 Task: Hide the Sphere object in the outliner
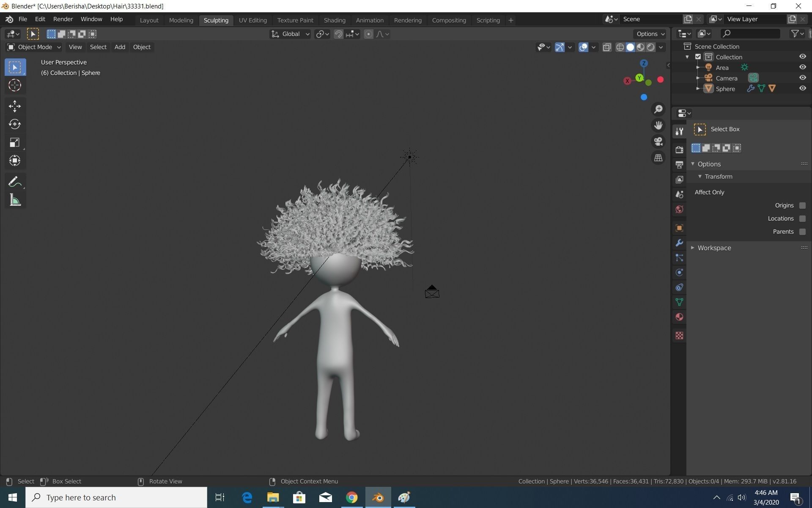coord(802,88)
